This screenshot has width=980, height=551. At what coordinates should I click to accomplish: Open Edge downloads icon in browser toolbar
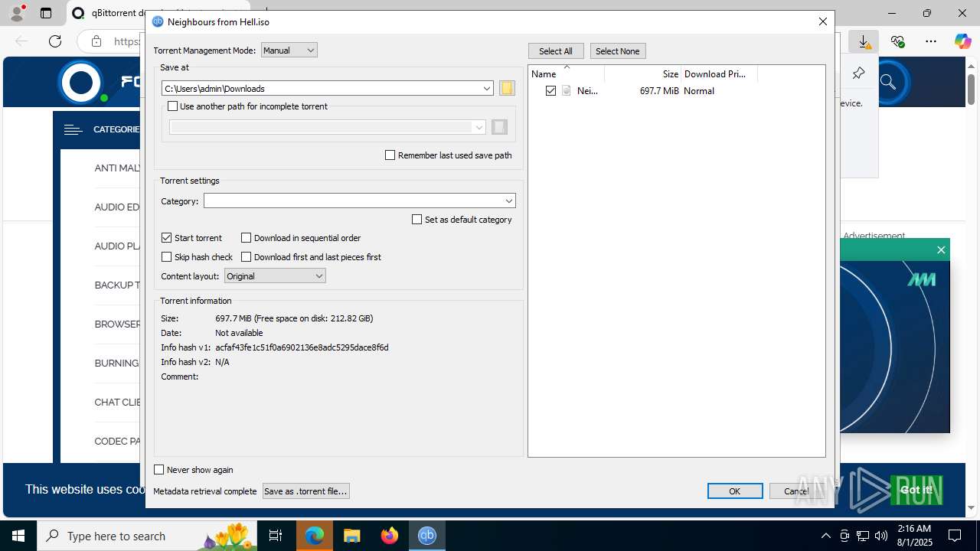click(864, 41)
